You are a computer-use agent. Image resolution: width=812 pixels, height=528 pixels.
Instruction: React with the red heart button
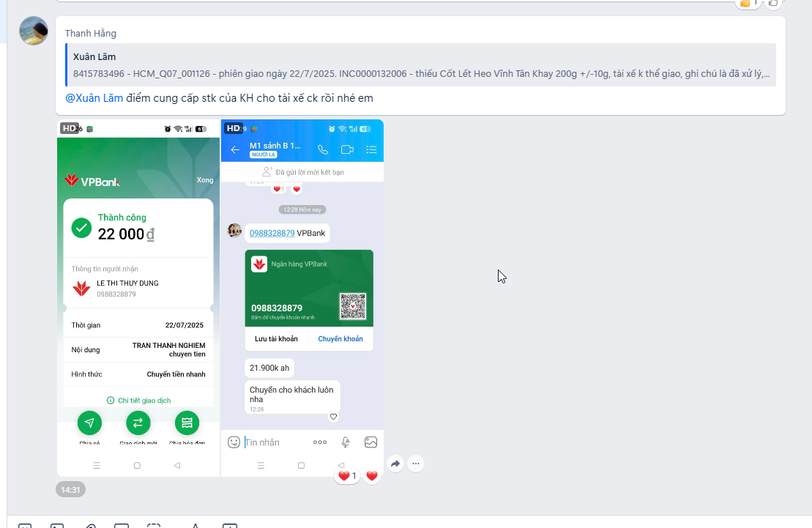point(372,476)
